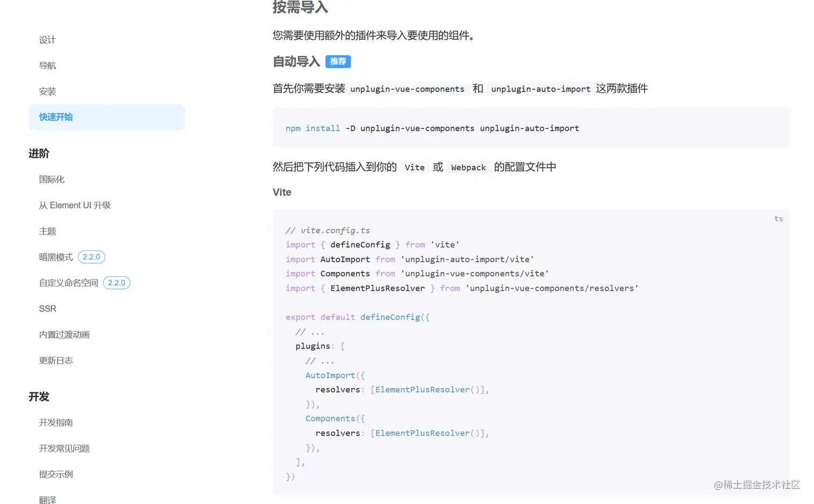Click the ts language label on code block
The width and height of the screenshot is (814, 504).
click(x=778, y=219)
